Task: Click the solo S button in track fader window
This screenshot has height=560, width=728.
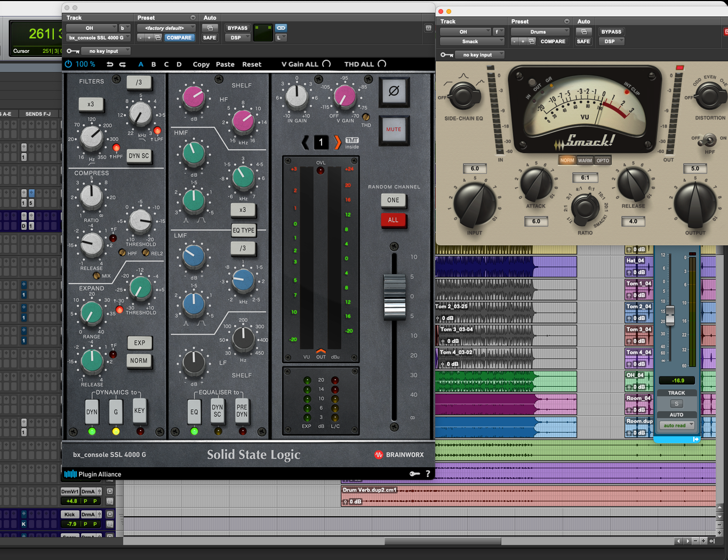Action: [x=676, y=404]
